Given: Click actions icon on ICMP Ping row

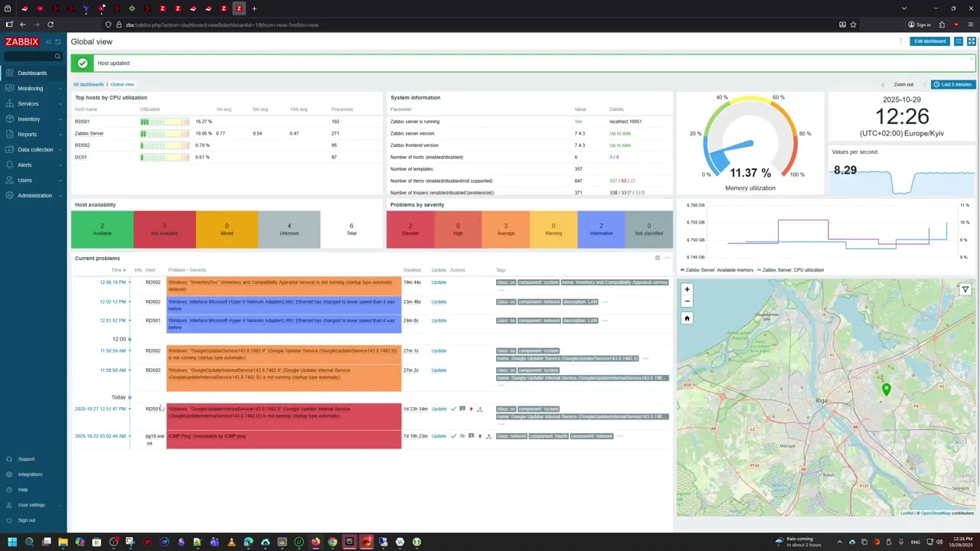Looking at the screenshot, I should point(488,436).
